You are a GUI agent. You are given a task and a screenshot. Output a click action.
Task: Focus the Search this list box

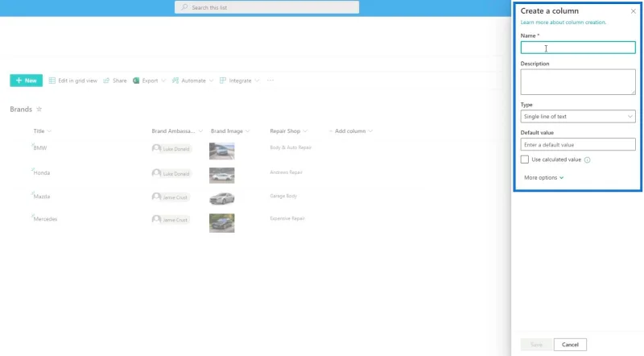click(266, 7)
